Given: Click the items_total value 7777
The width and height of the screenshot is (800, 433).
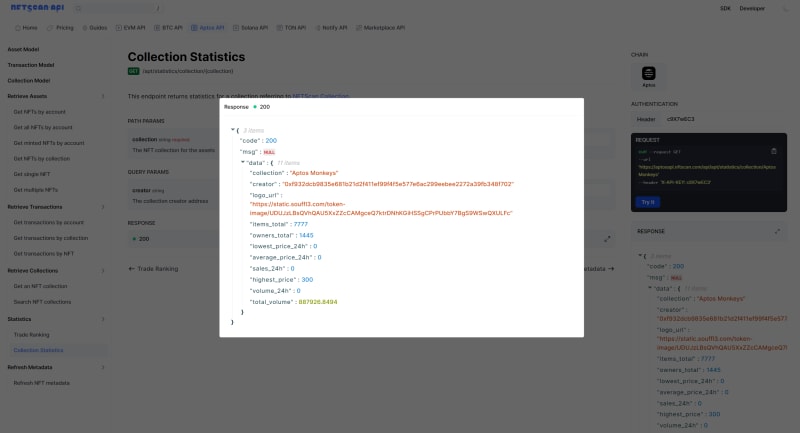Looking at the screenshot, I should pyautogui.click(x=301, y=224).
